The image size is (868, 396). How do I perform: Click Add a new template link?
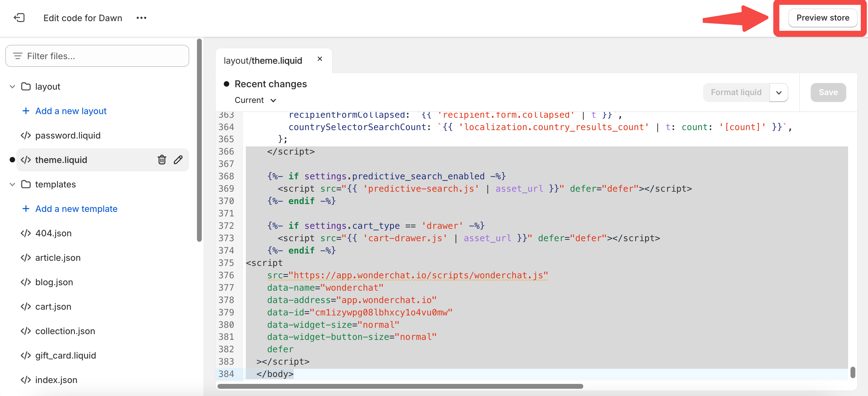click(76, 209)
